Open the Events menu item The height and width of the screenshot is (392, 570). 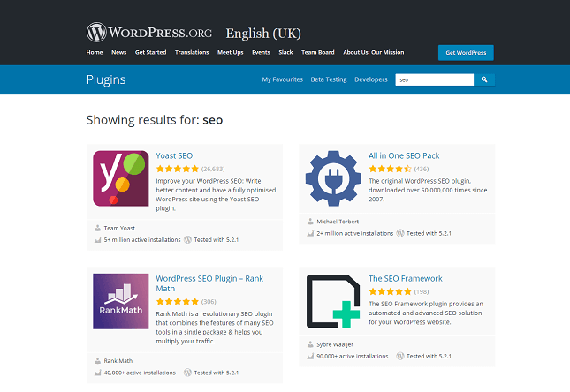(261, 52)
